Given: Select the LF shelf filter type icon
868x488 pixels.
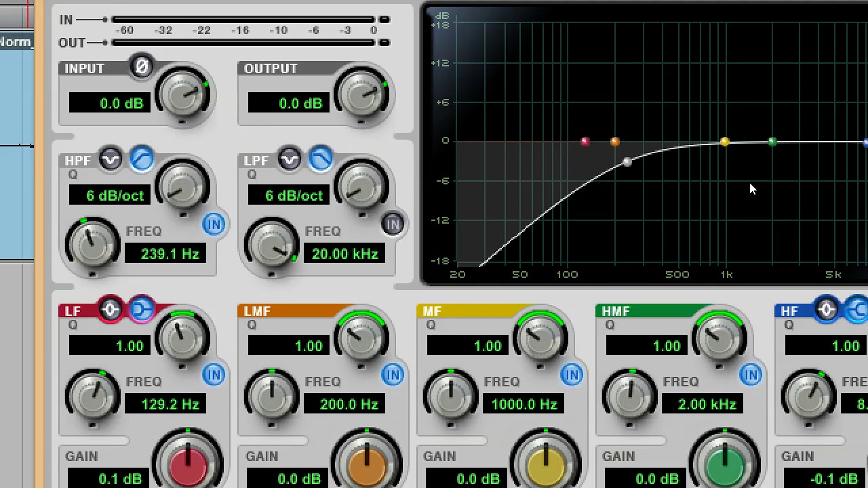Looking at the screenshot, I should click(142, 310).
